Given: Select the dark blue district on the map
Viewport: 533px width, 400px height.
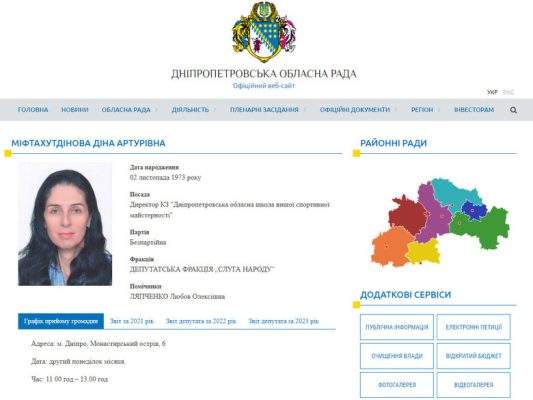Looking at the screenshot, I should coord(474,210).
